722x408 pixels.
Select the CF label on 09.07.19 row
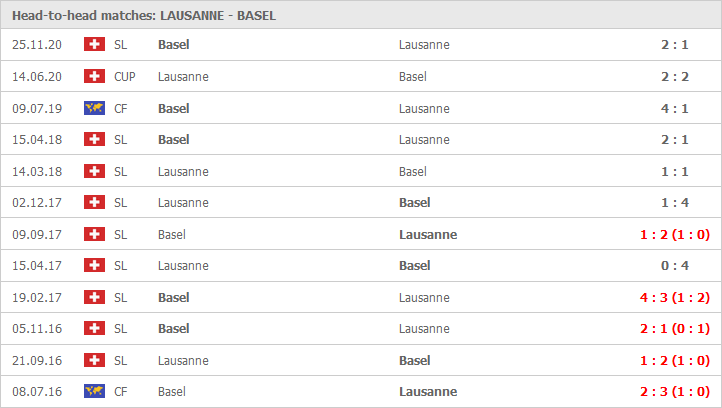click(x=121, y=109)
